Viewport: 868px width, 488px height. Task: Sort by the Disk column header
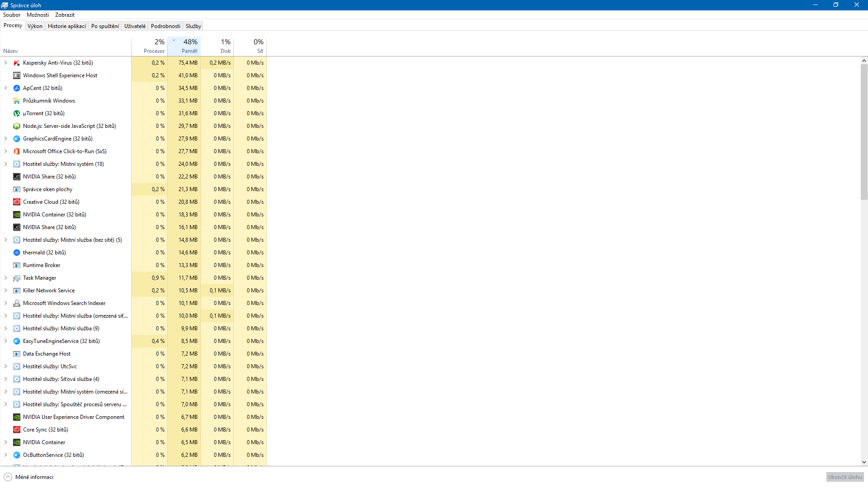217,46
